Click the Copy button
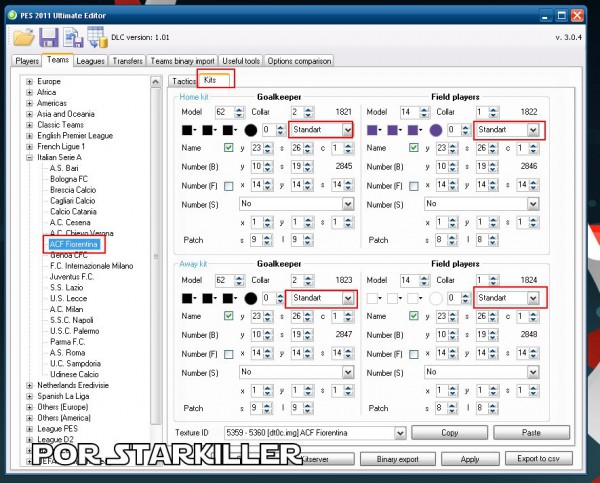The height and width of the screenshot is (483, 600). click(449, 433)
